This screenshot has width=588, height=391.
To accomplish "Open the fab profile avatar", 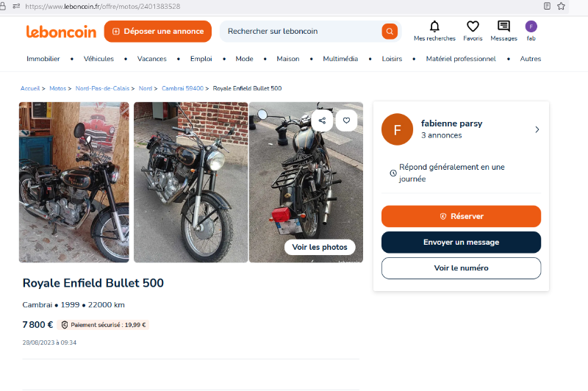I will 531,26.
